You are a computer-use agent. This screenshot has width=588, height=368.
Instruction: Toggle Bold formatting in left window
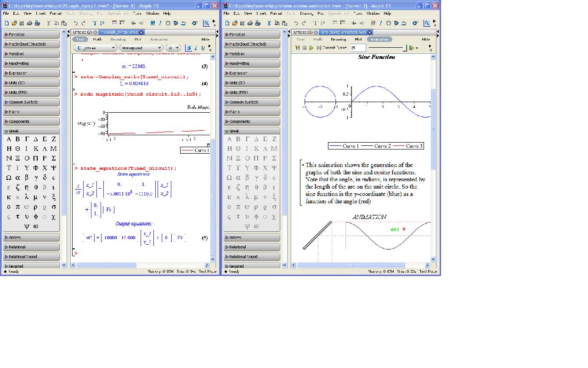pyautogui.click(x=188, y=48)
